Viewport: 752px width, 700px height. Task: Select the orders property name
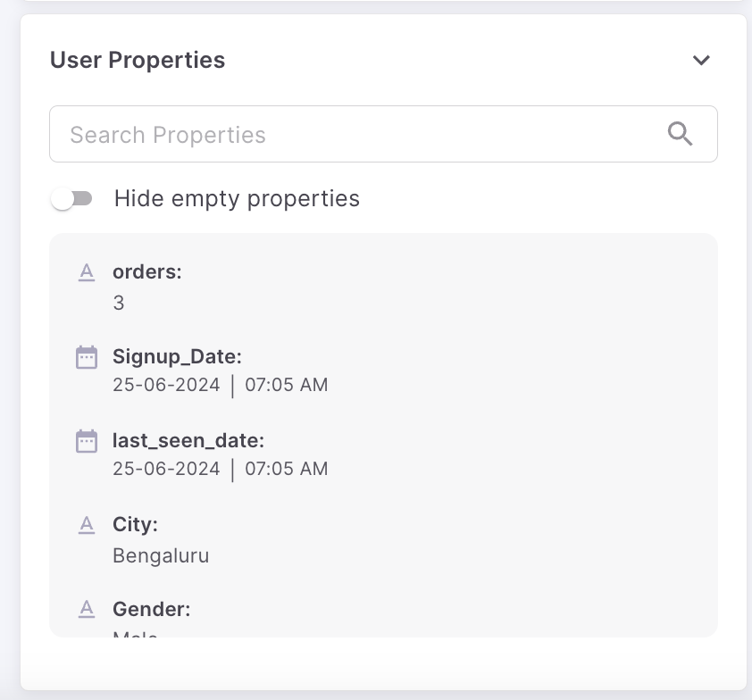tap(147, 272)
